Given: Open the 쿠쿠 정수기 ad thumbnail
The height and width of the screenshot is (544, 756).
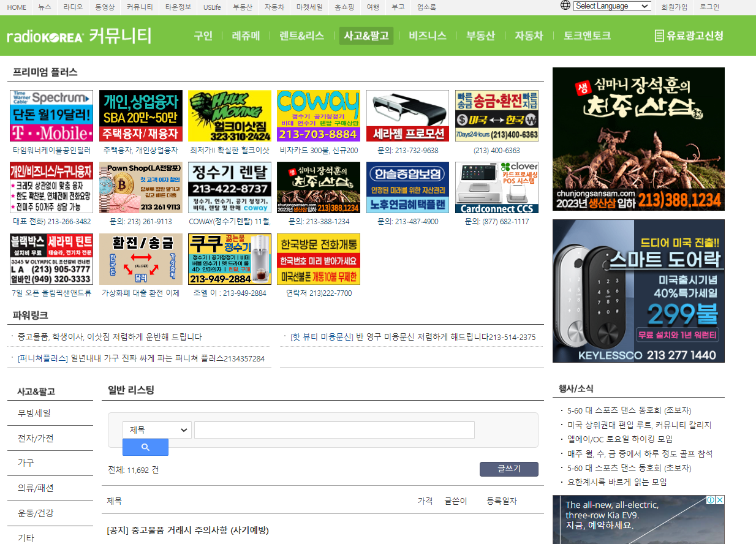Looking at the screenshot, I should click(230, 259).
